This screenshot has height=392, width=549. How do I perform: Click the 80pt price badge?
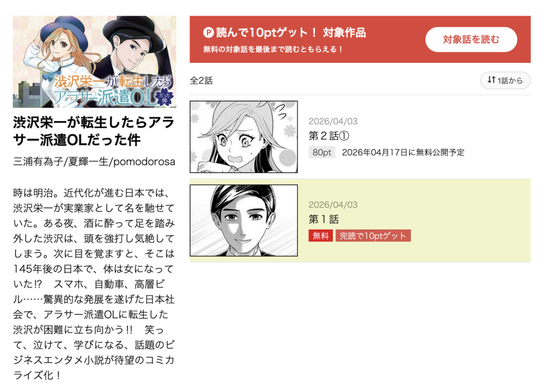[x=322, y=152]
